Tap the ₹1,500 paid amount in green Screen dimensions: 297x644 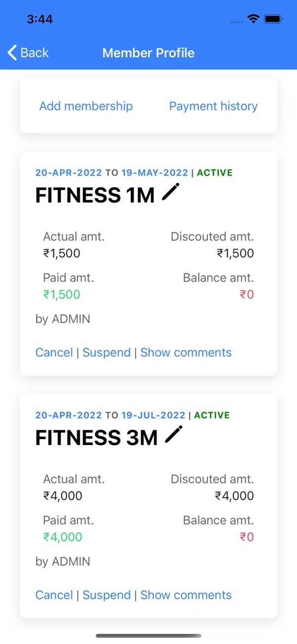[x=62, y=294]
